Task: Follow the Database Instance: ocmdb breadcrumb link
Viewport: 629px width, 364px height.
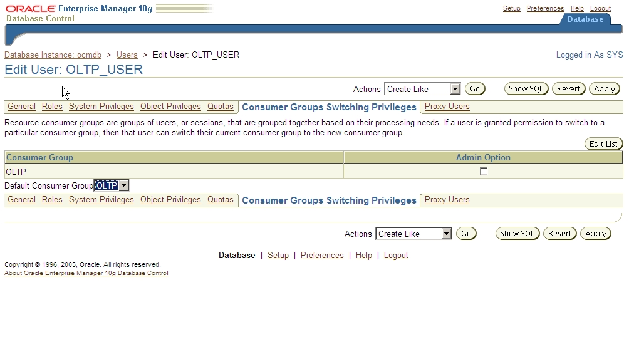Action: pos(53,55)
